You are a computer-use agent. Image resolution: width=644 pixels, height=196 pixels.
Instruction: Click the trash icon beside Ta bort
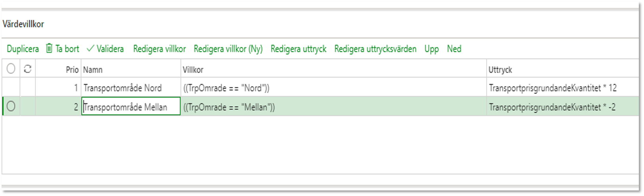click(x=49, y=48)
